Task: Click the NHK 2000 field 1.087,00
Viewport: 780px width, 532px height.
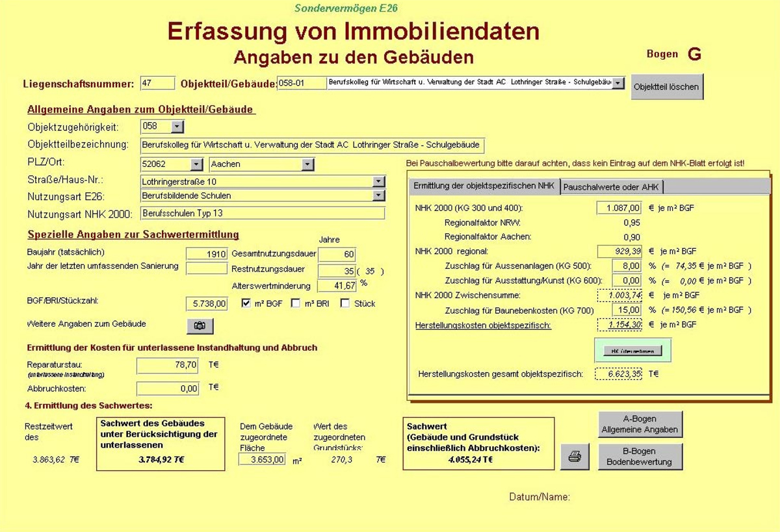Action: (620, 208)
